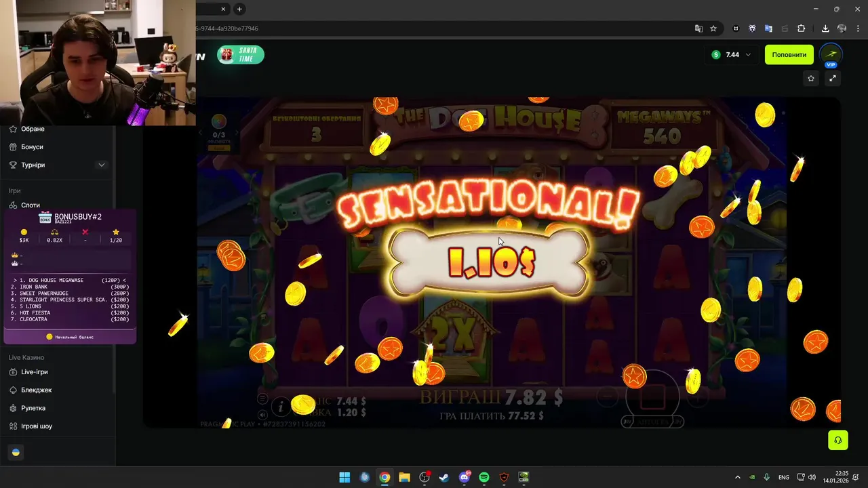Click the slot spin stop button
The image size is (868, 488).
[x=652, y=399]
